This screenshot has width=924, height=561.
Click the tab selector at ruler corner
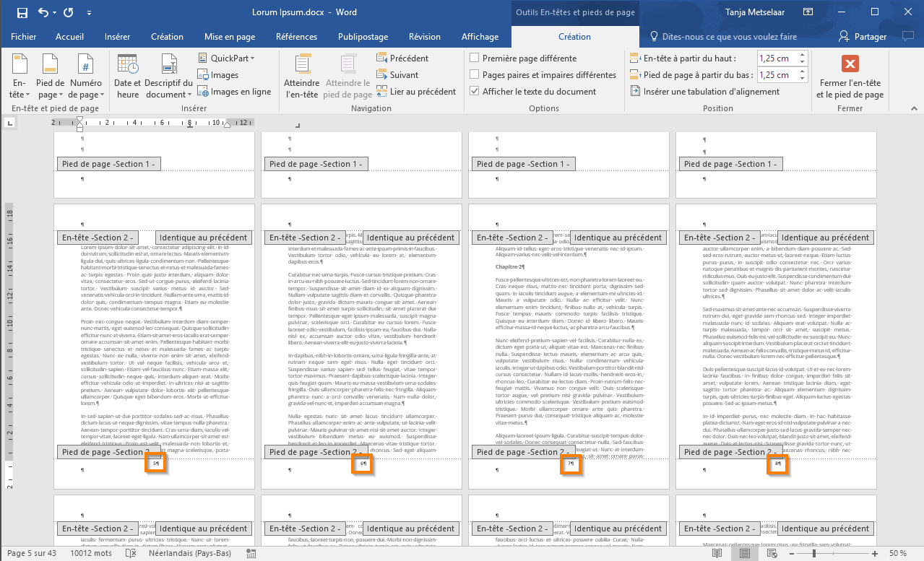[x=10, y=124]
